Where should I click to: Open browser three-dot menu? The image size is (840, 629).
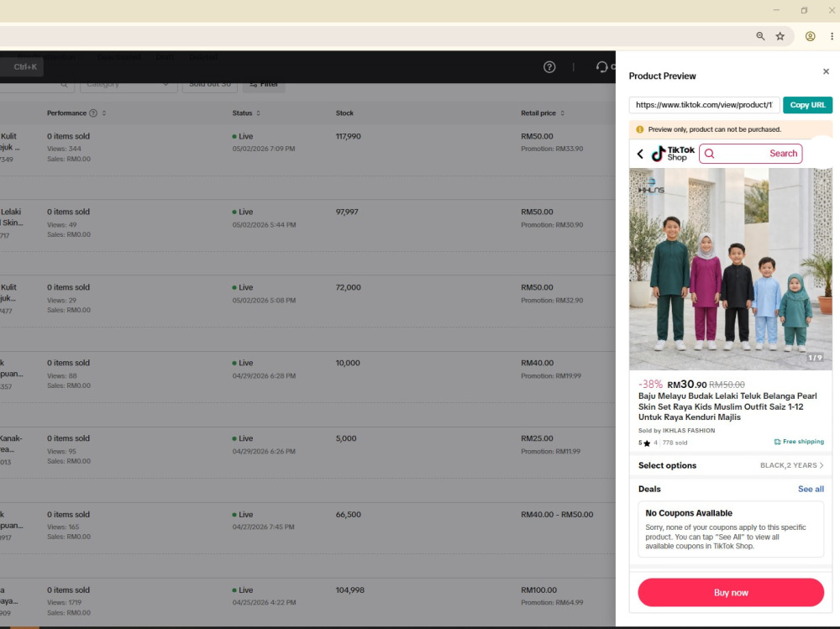point(832,36)
